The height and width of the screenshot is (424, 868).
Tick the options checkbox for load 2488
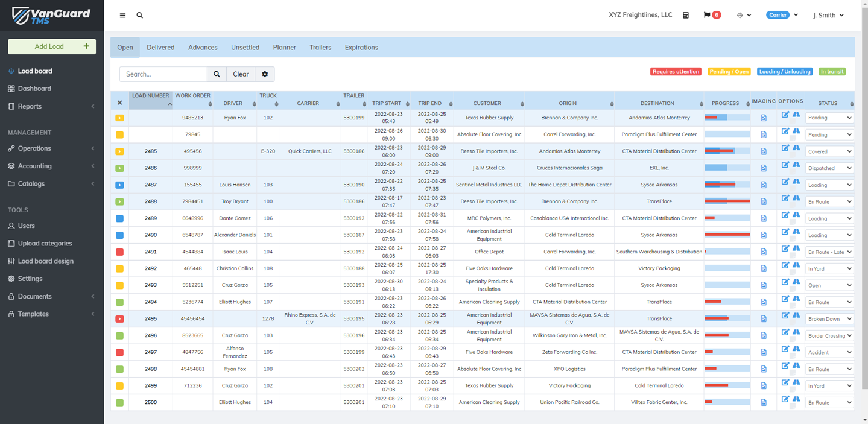point(792,206)
